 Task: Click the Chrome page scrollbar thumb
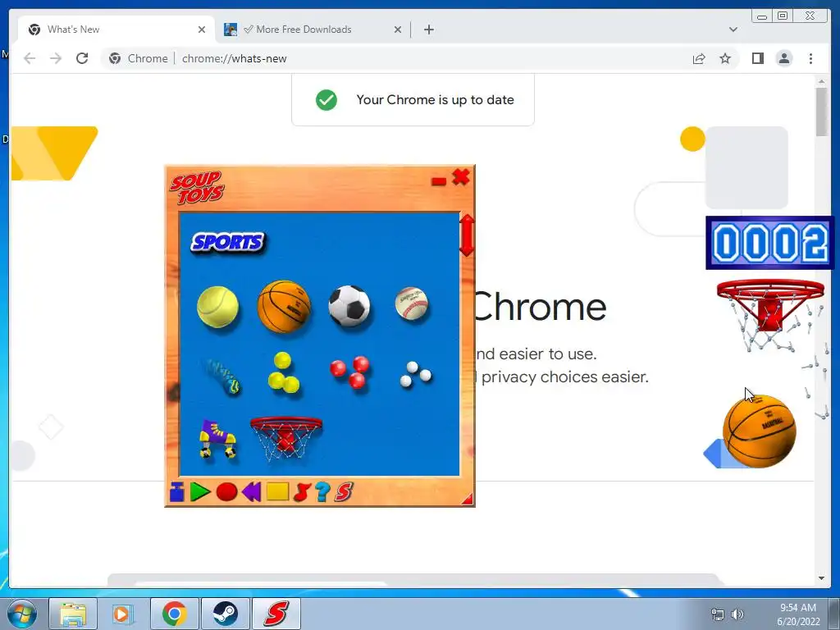[821, 112]
